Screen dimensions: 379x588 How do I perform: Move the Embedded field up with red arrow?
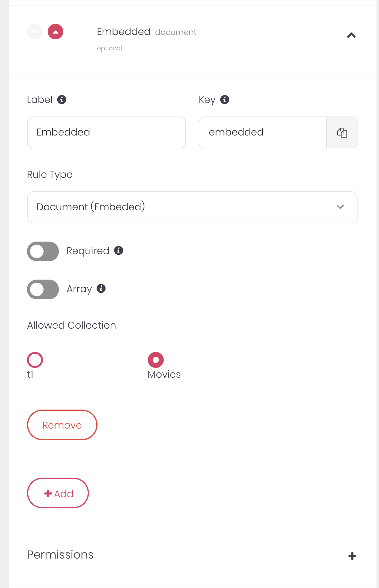[x=55, y=31]
